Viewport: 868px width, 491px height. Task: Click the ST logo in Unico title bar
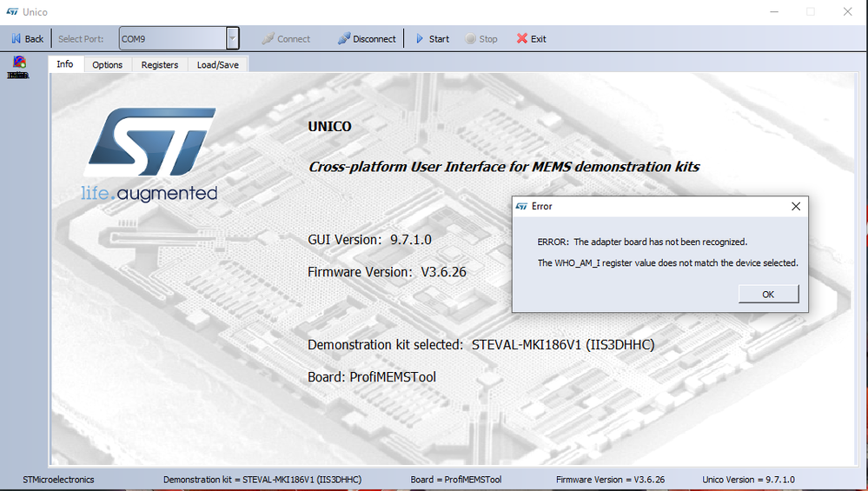coord(12,11)
